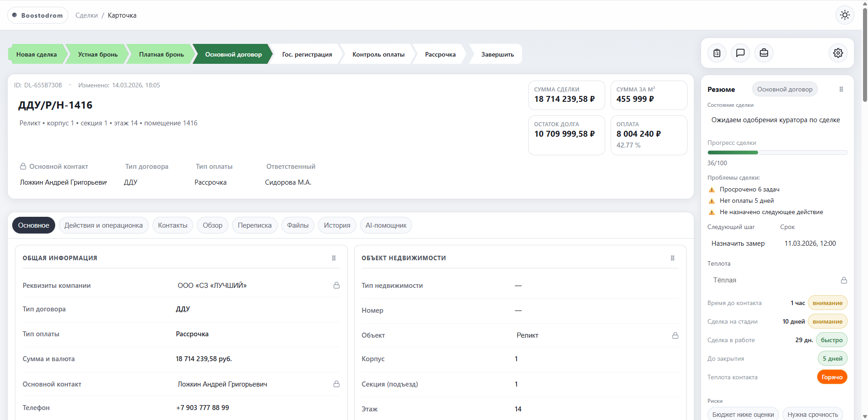Image resolution: width=868 pixels, height=420 pixels.
Task: Open the Тип оплаты Рассрочка field in header
Action: tap(211, 182)
